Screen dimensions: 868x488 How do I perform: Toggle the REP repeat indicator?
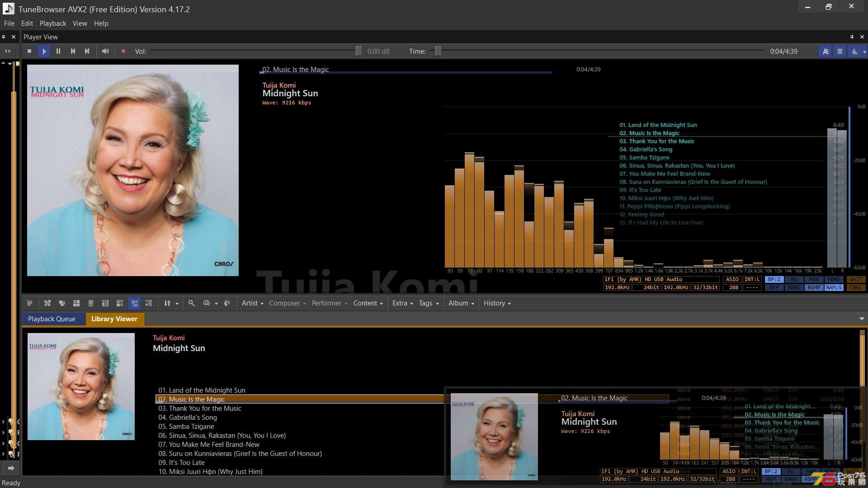[x=774, y=288]
